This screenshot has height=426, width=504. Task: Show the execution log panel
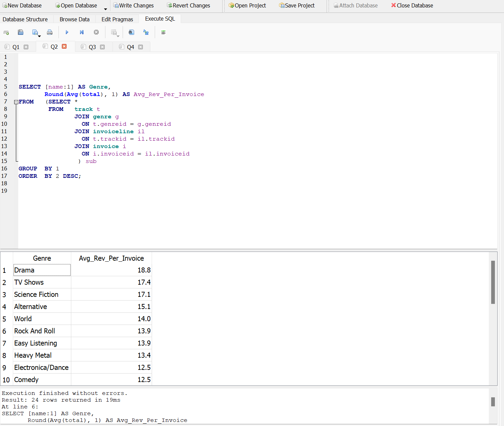(163, 32)
